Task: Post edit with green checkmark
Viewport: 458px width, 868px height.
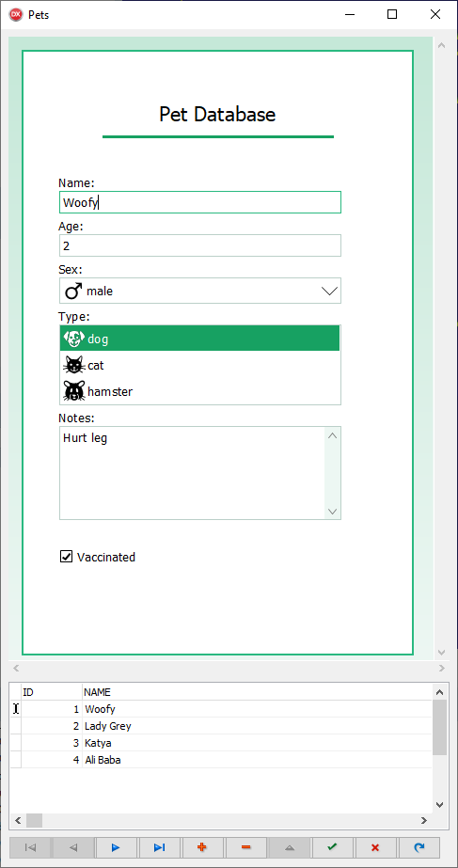Action: coord(332,847)
